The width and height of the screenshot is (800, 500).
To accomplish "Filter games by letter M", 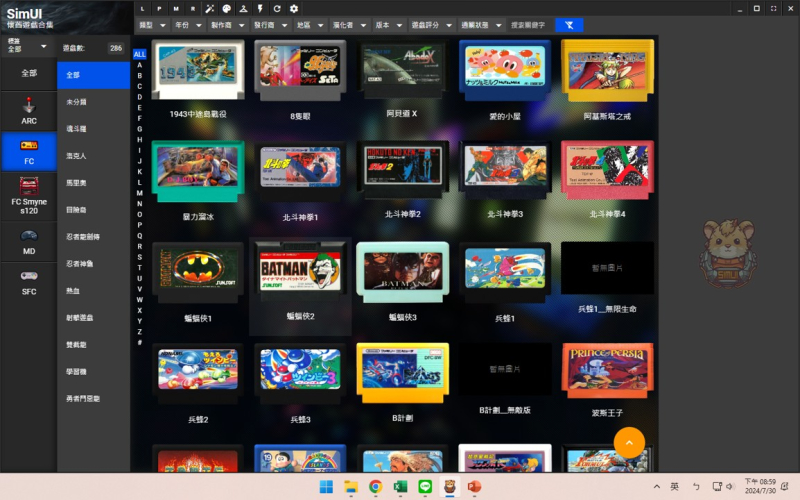I will tap(139, 193).
